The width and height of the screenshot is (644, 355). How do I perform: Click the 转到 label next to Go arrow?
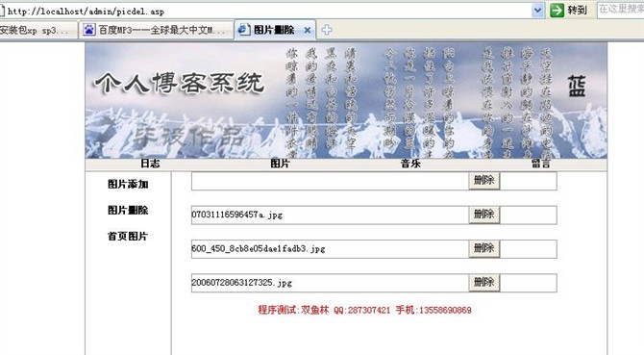tap(577, 10)
